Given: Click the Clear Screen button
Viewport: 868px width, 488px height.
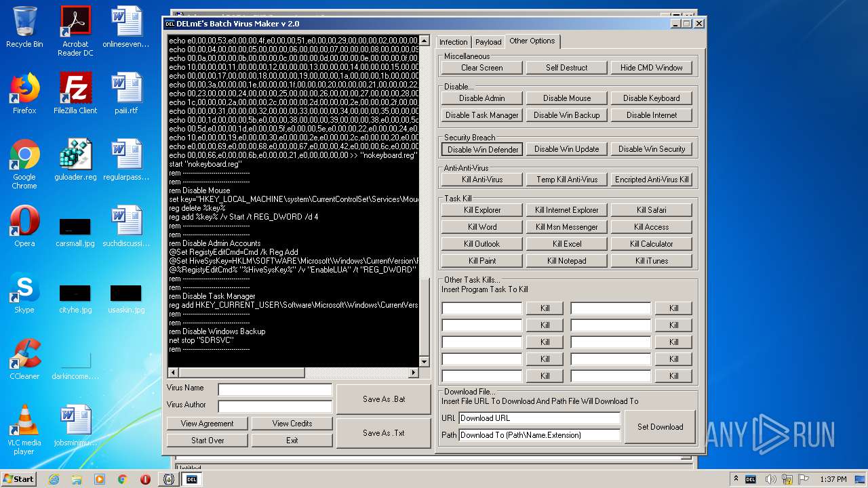Looking at the screenshot, I should pos(481,68).
